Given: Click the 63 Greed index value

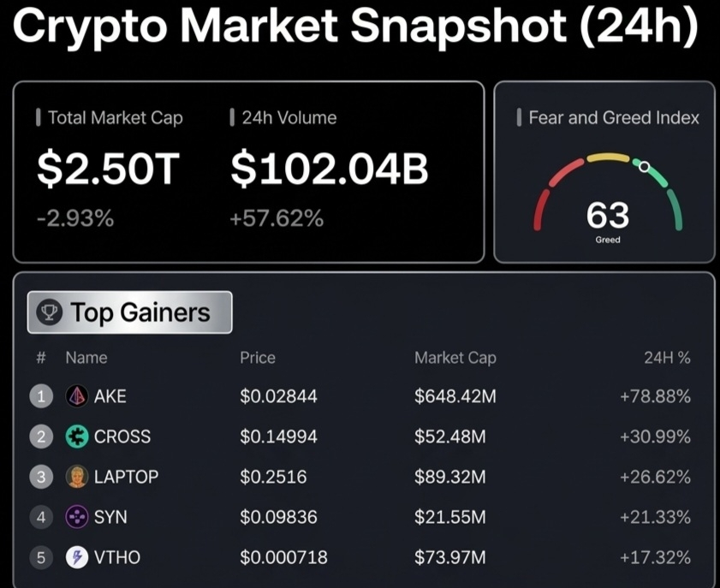Looking at the screenshot, I should (608, 216).
